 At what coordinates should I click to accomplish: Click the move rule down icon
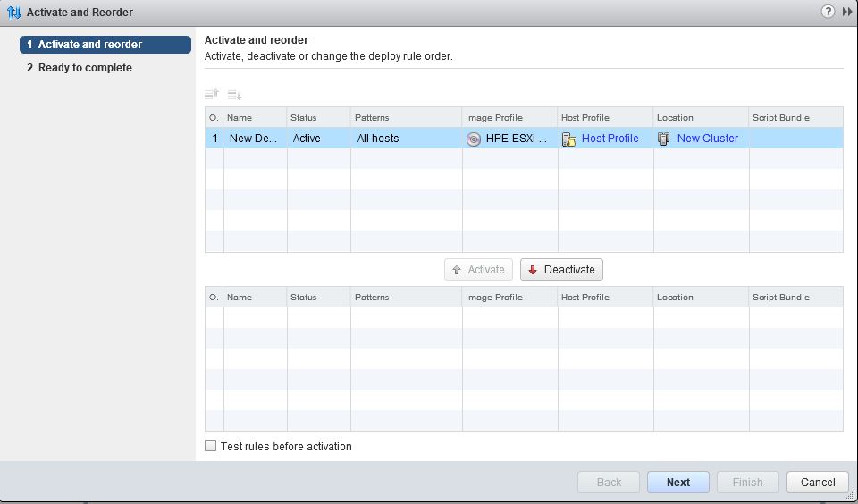pos(235,94)
